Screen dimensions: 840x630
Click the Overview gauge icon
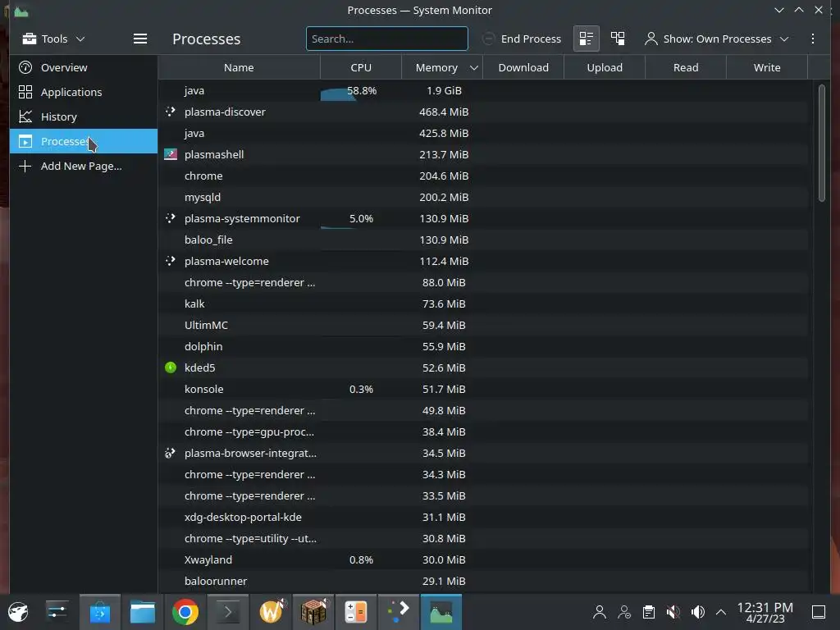[25, 67]
